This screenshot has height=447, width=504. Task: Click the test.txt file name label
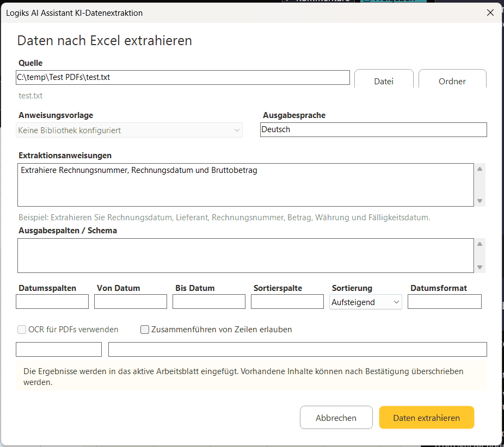click(30, 96)
